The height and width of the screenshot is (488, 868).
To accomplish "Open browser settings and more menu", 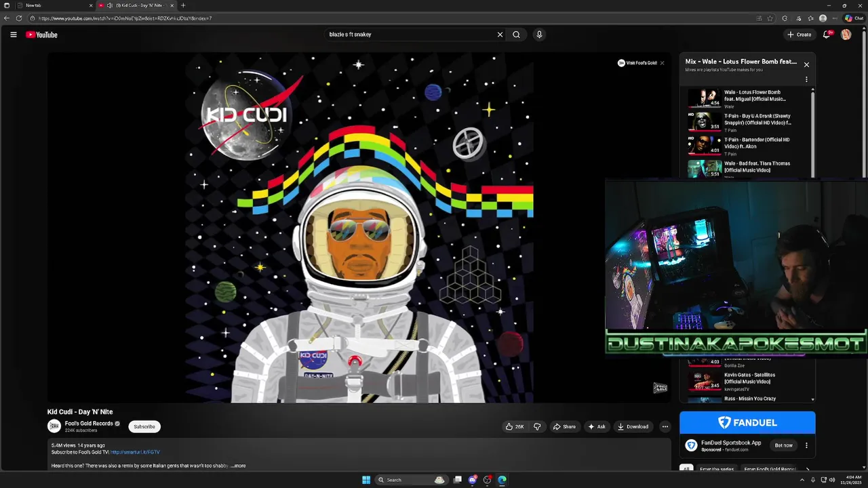I will 835,18.
